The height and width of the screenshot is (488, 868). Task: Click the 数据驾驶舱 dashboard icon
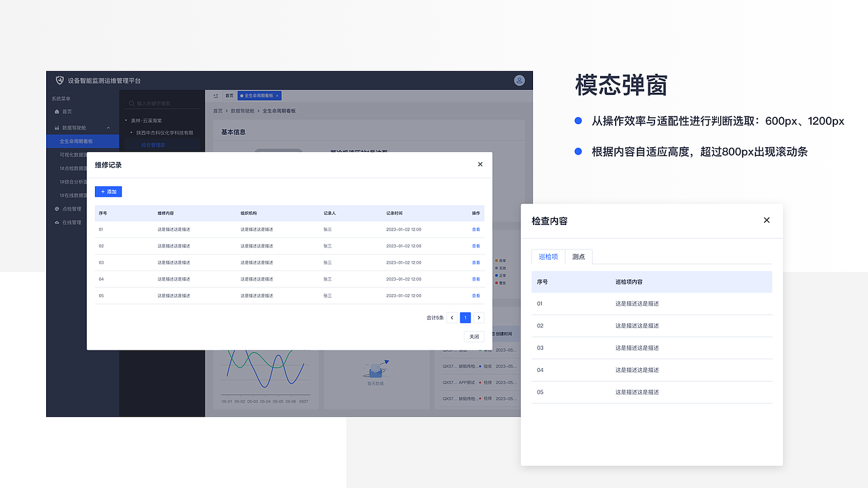point(57,128)
